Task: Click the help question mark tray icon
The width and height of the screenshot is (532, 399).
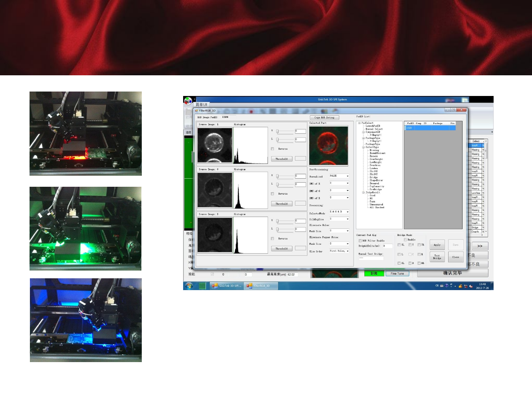Action: click(x=447, y=286)
